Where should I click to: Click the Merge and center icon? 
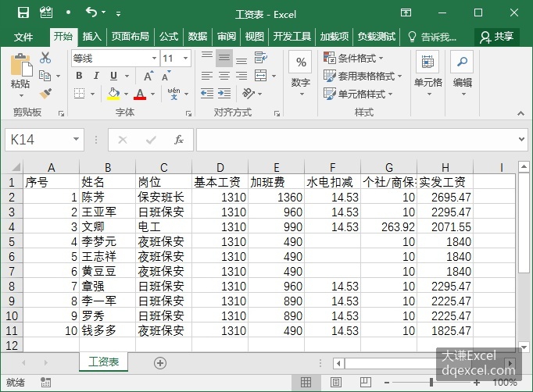pos(261,76)
